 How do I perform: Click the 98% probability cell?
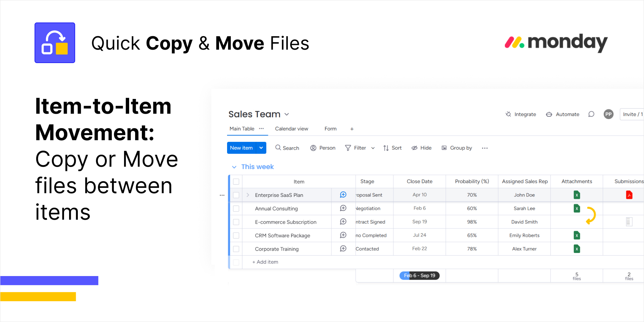pos(472,222)
